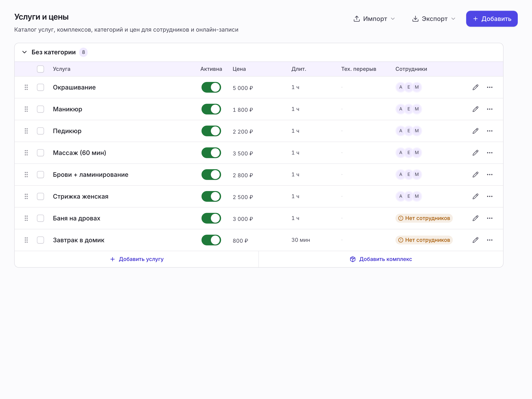
Task: Open more options for Маникюр row
Action: click(x=490, y=109)
